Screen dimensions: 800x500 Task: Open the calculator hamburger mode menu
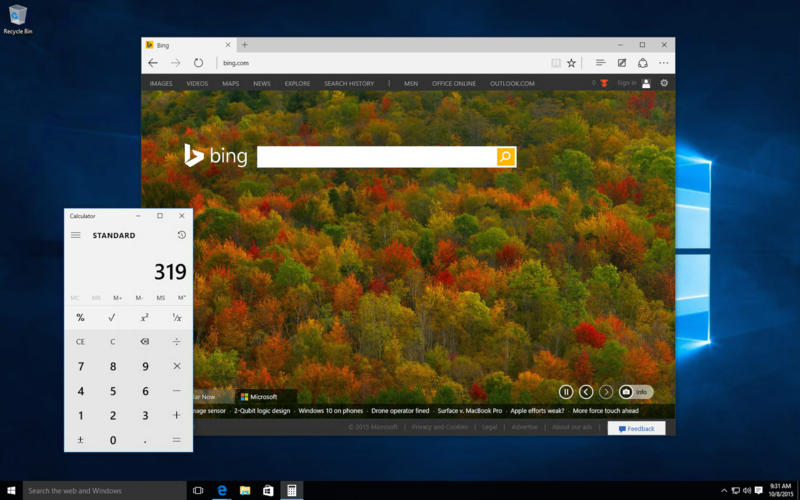click(x=76, y=235)
